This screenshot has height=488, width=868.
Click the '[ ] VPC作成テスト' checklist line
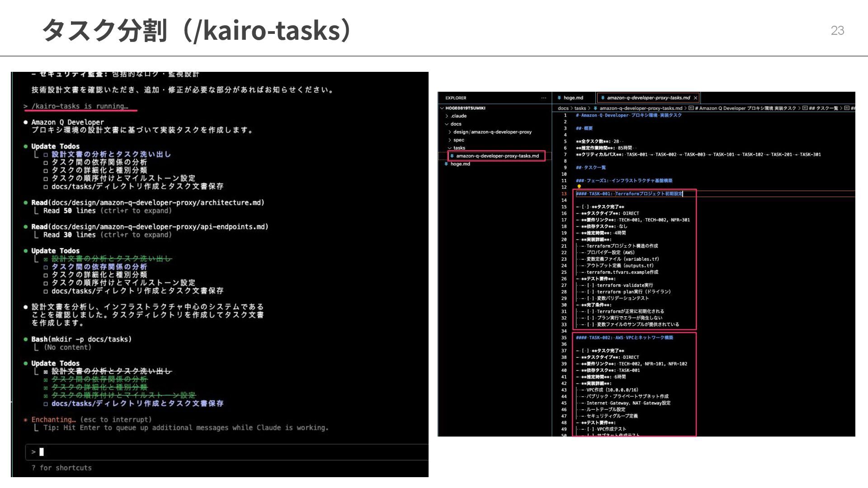(x=604, y=429)
